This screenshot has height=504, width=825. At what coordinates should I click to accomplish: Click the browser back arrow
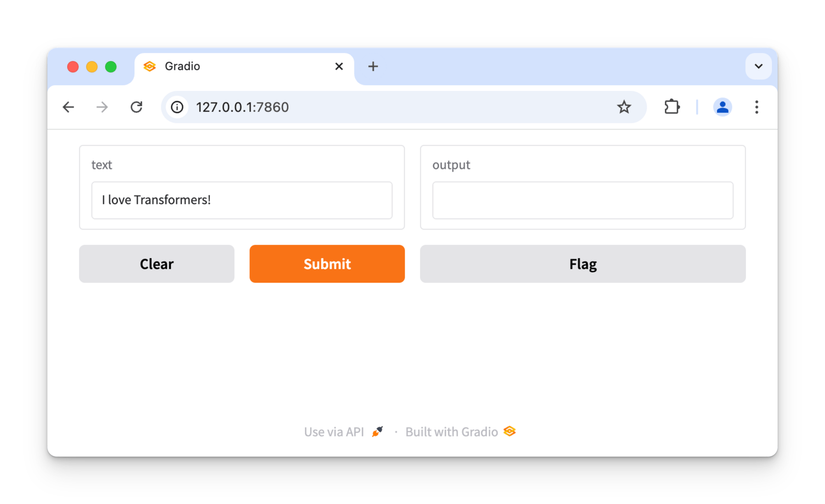point(68,107)
